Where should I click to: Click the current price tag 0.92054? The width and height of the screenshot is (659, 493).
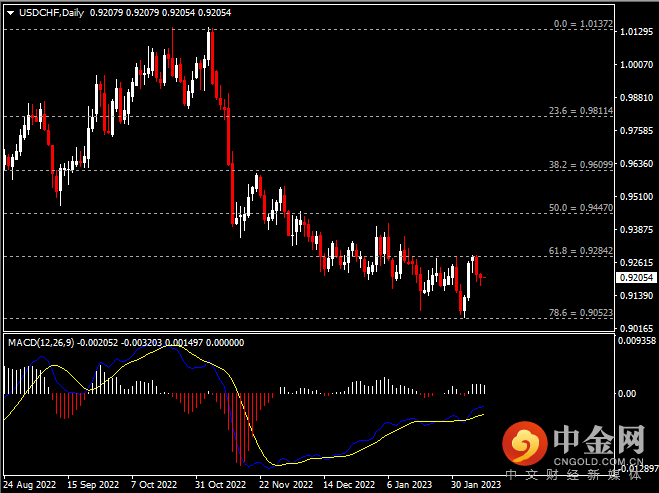coord(635,278)
